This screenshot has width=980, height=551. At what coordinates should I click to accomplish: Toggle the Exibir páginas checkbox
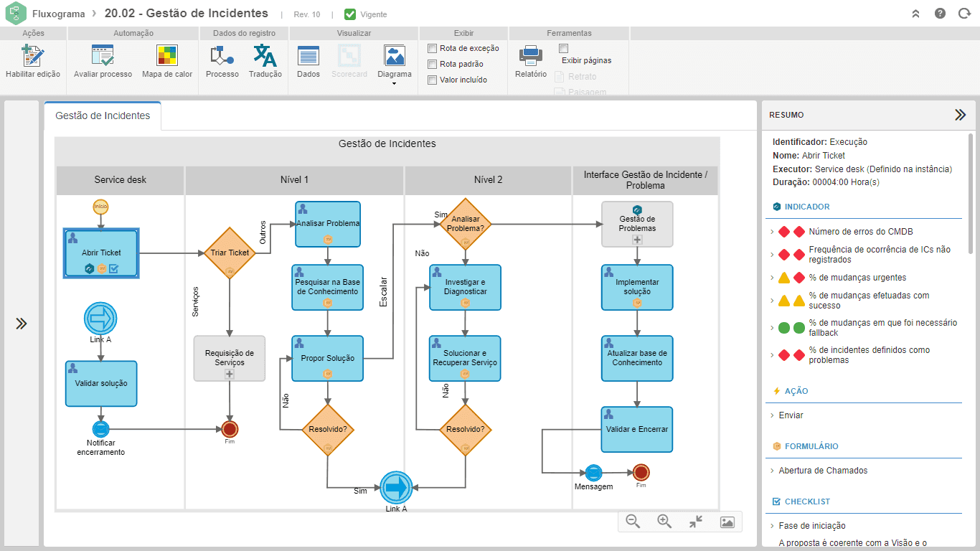563,48
